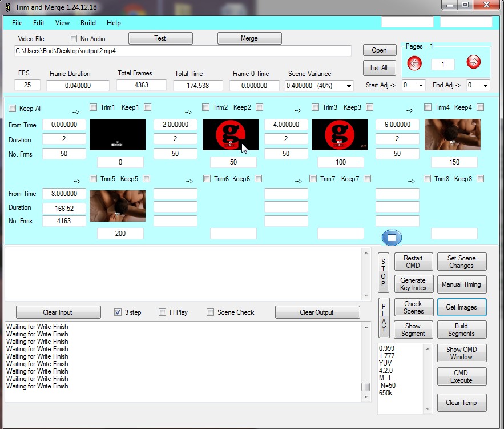Click Restart CMD button
504x429 pixels.
pos(413,262)
